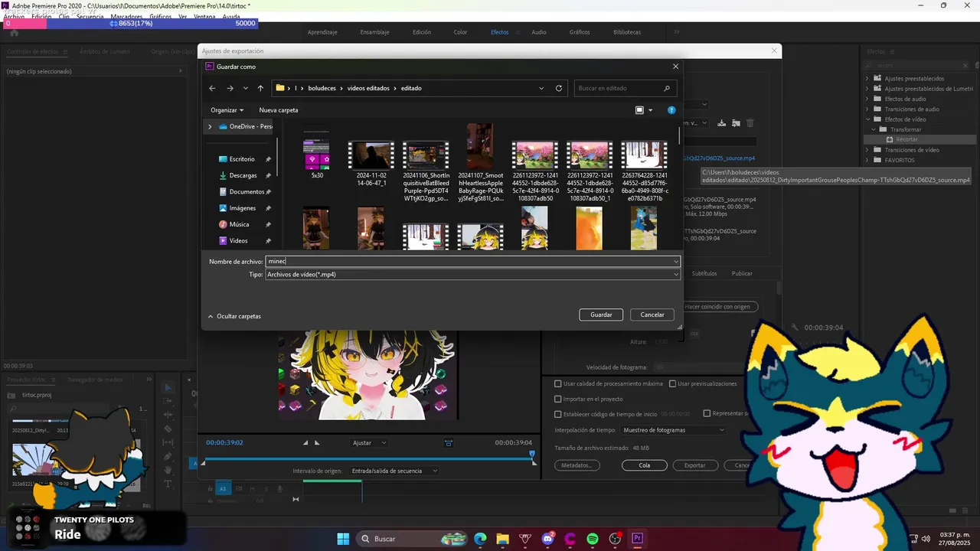Change the file view layout icon

point(639,110)
